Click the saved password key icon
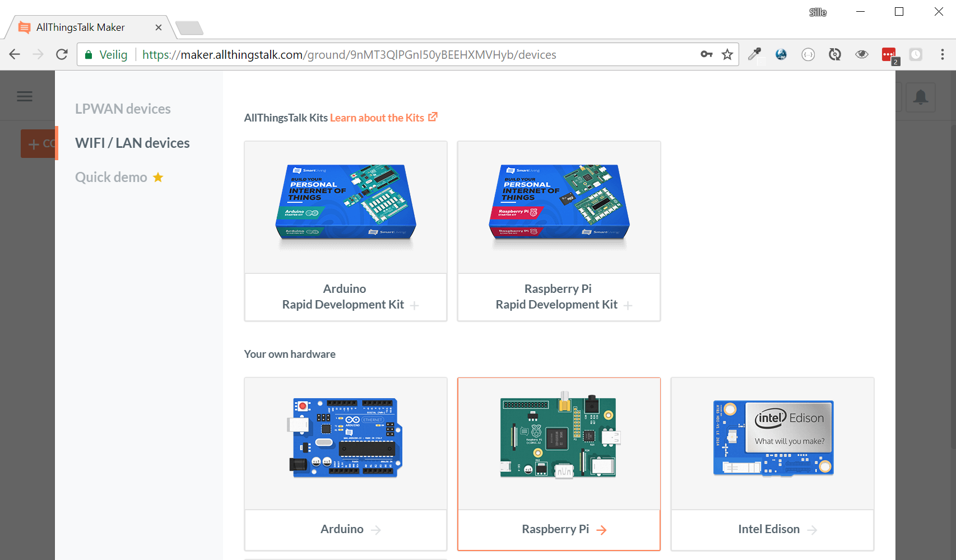 [707, 54]
